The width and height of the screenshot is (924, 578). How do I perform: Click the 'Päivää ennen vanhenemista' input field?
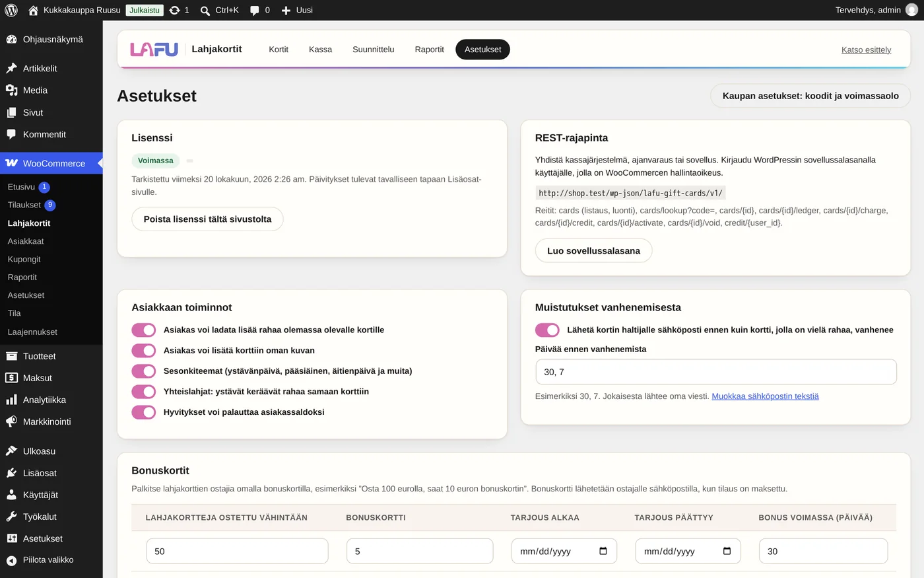click(x=715, y=372)
